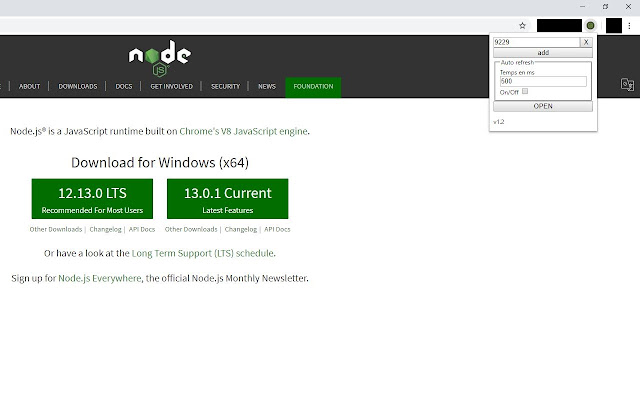This screenshot has width=640, height=400.
Task: Open API Docs under Current
Action: (x=277, y=229)
